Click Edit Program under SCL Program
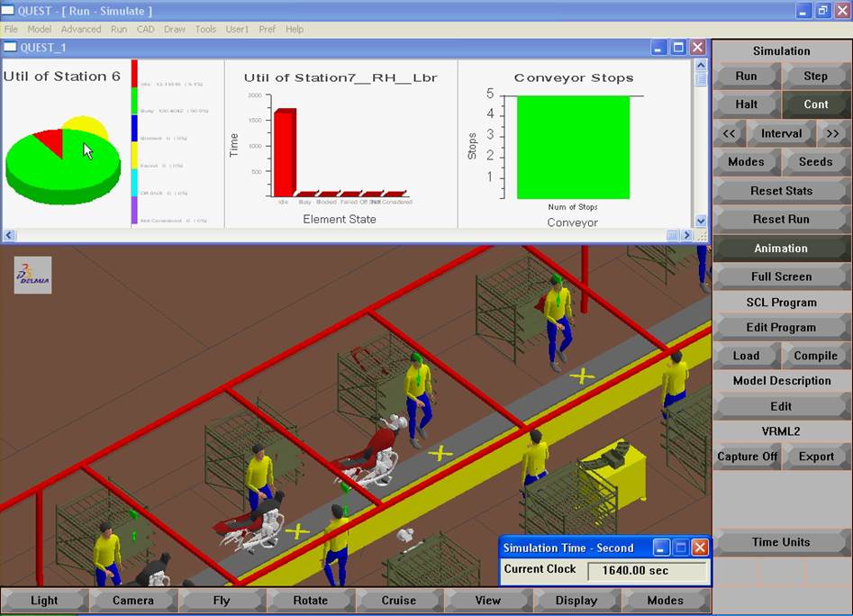The image size is (853, 616). (781, 327)
